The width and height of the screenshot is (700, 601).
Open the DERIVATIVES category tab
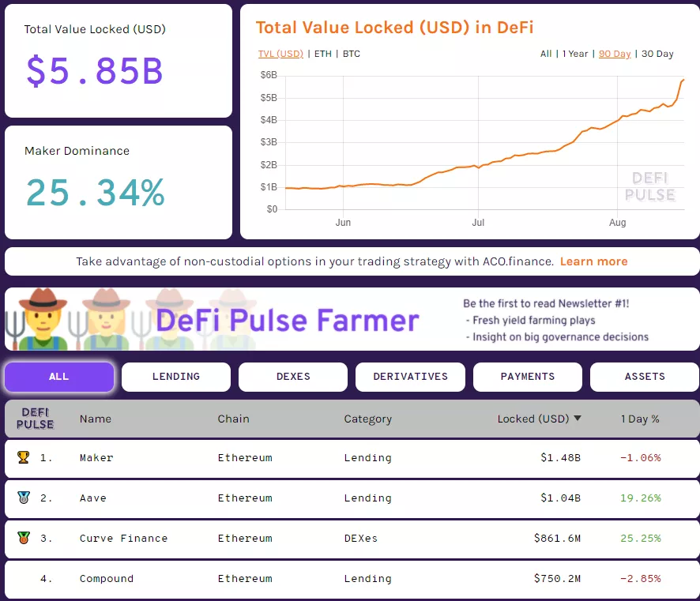[410, 377]
